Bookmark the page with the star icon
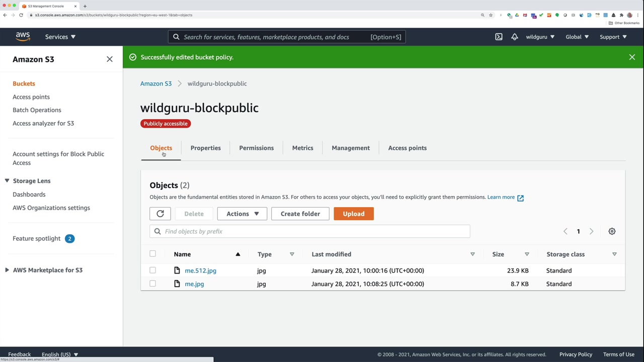 491,15
